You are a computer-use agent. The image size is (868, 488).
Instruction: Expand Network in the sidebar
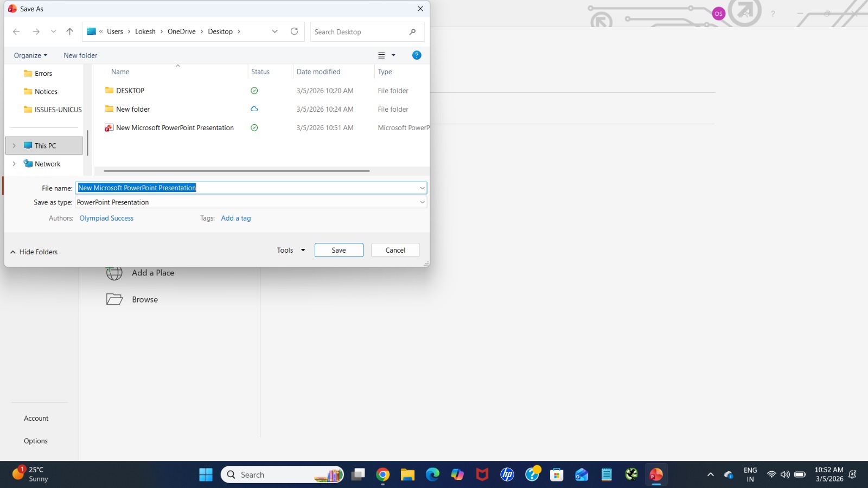[x=14, y=163]
